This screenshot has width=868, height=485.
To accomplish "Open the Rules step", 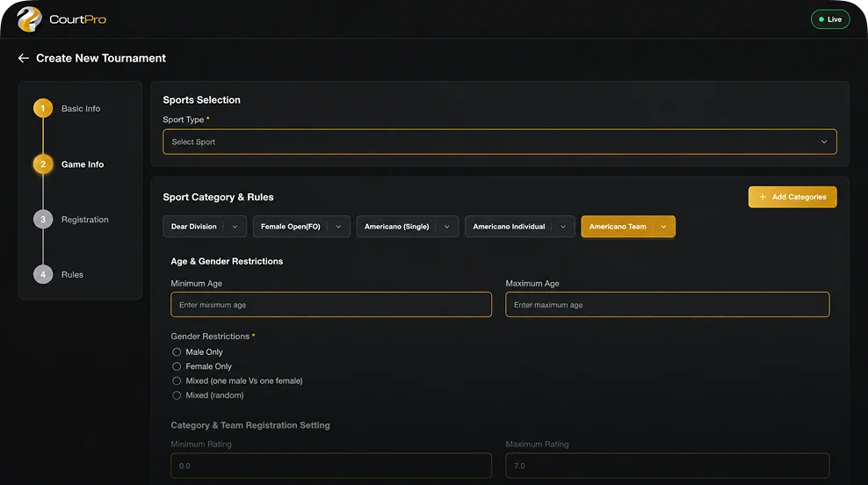I will click(x=73, y=275).
